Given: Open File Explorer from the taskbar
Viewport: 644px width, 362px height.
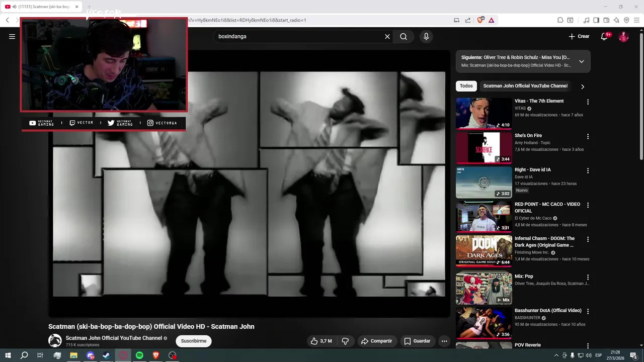Looking at the screenshot, I should click(73, 355).
